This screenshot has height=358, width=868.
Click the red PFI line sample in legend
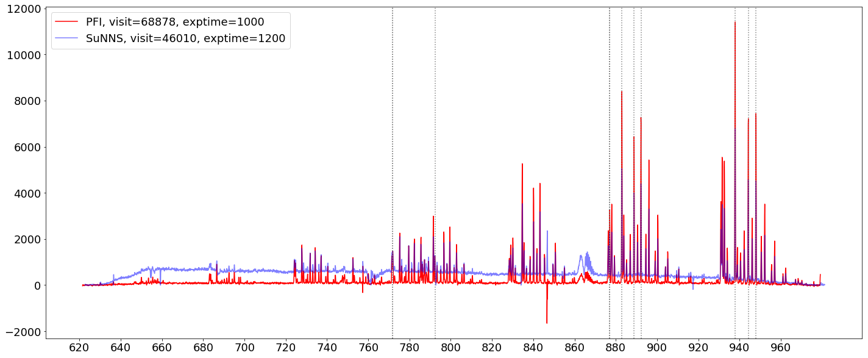(x=67, y=22)
